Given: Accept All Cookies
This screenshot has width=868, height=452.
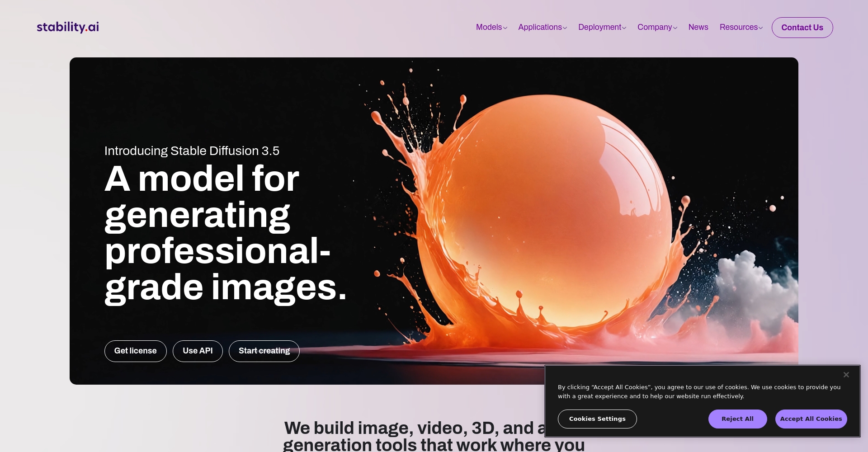Looking at the screenshot, I should [811, 419].
